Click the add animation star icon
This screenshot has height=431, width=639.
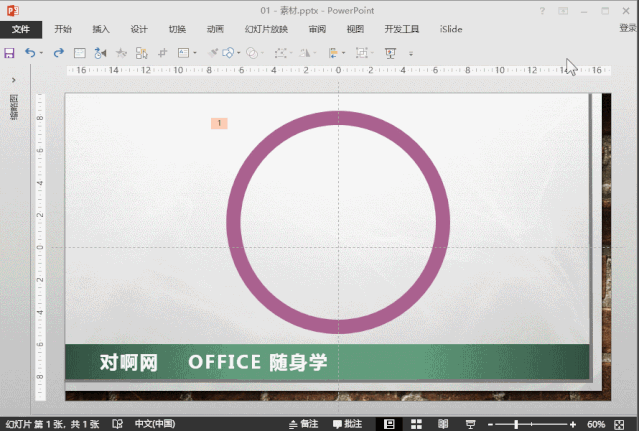121,53
